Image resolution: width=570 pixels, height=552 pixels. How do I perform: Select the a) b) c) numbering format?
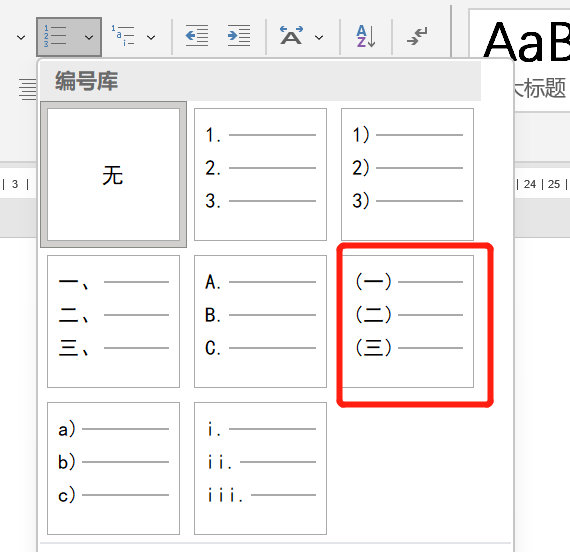tap(113, 468)
